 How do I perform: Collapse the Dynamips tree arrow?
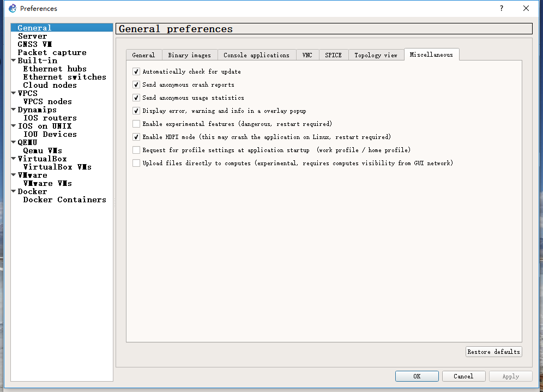point(14,110)
